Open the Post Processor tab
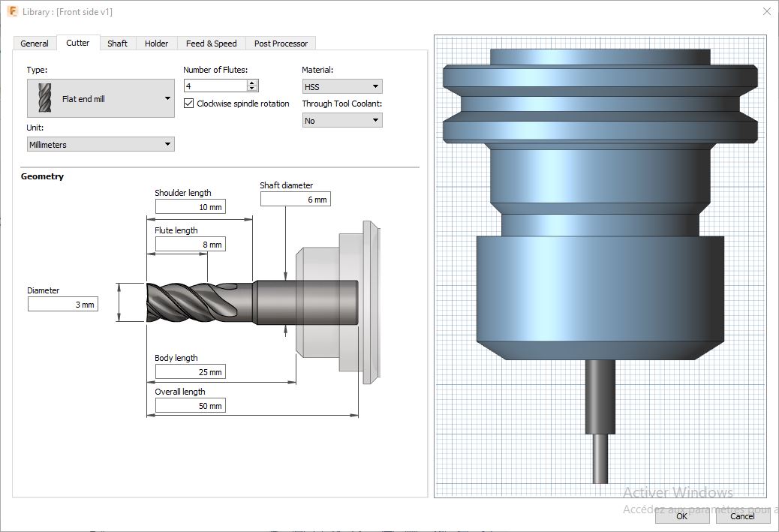The width and height of the screenshot is (779, 532). point(281,44)
